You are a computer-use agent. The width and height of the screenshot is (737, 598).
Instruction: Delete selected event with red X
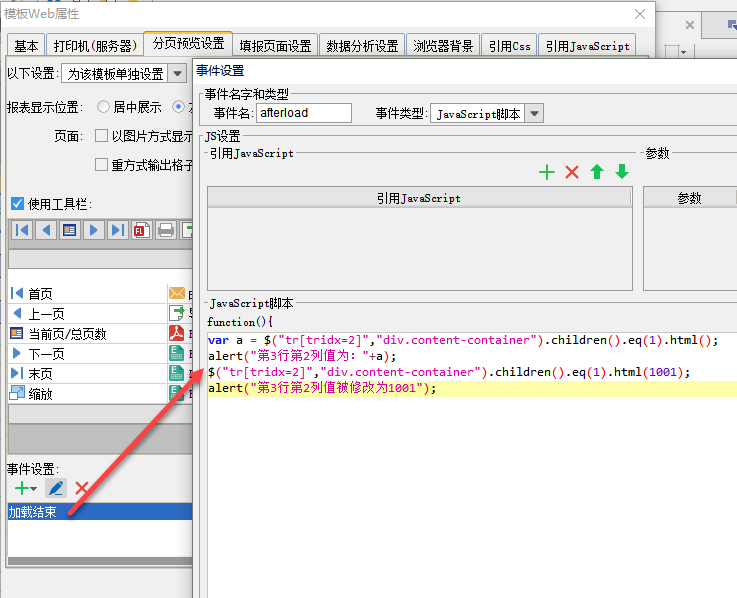tap(82, 488)
